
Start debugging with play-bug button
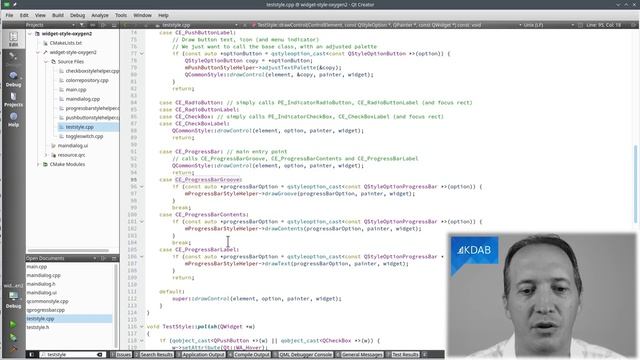tap(13, 338)
